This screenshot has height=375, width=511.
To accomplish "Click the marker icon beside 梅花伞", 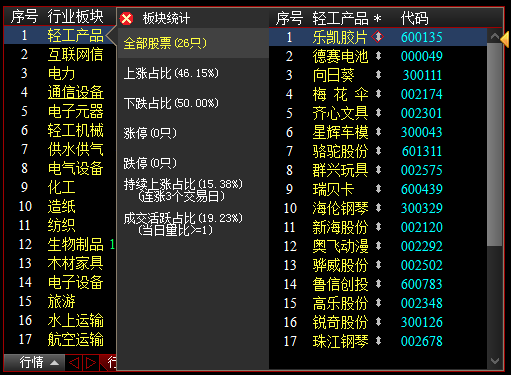I will [x=378, y=94].
